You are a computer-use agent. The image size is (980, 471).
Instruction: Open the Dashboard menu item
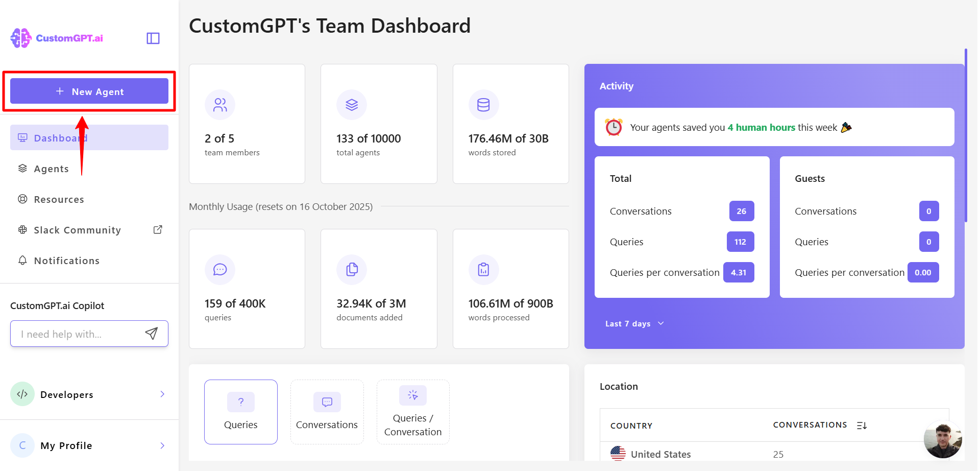(x=89, y=137)
